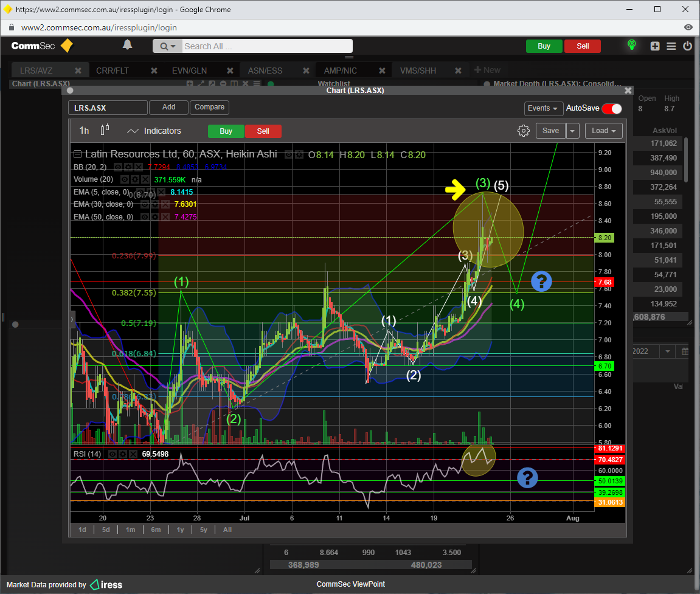Toggle the AutoSave switch
The height and width of the screenshot is (594, 700).
coord(611,108)
